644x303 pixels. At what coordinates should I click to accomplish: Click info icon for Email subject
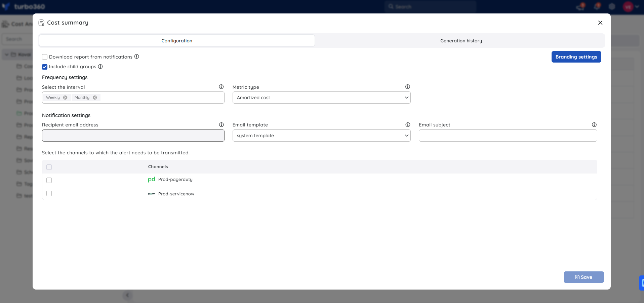(594, 125)
